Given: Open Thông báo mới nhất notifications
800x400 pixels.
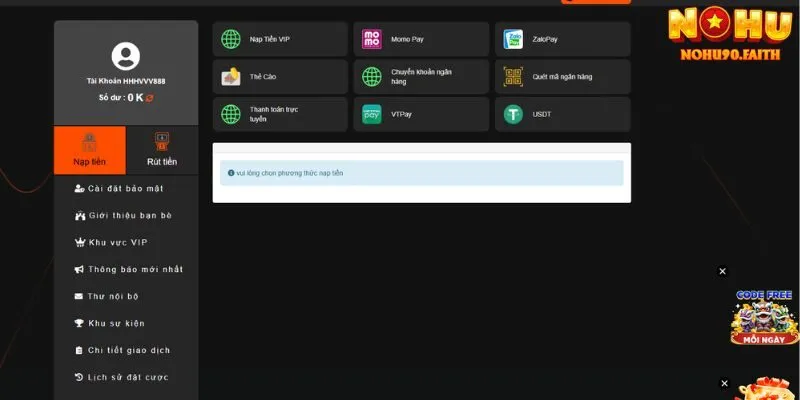Looking at the screenshot, I should click(134, 270).
